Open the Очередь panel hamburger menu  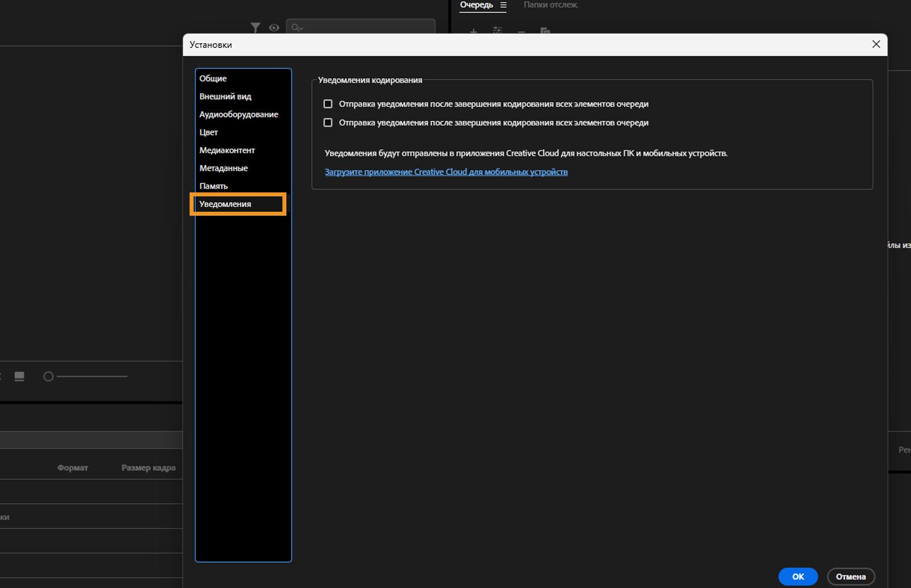click(x=503, y=5)
